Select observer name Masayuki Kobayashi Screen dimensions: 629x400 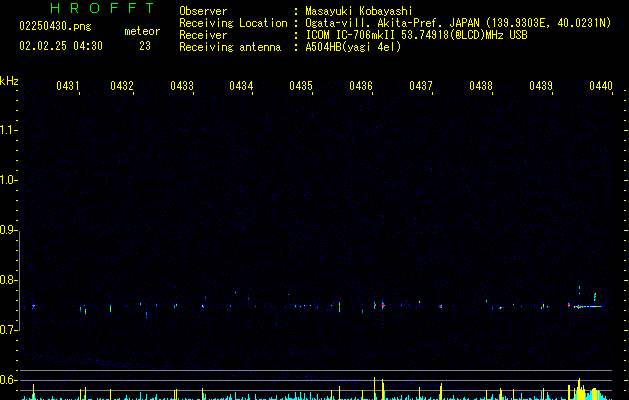(x=359, y=11)
